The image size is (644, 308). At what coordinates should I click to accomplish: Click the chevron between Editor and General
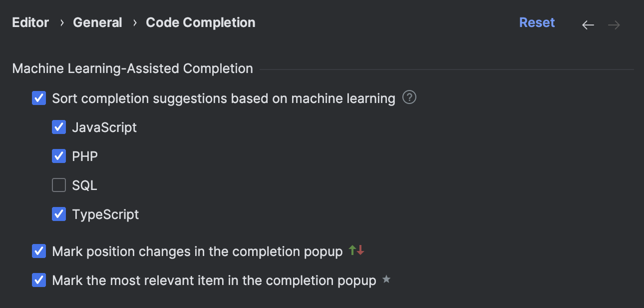coord(61,22)
